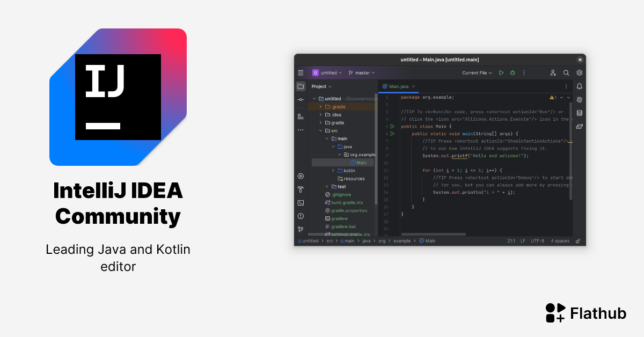Screen dimensions: 644x337
Task: Open the AI Assistant panel icon
Action: pyautogui.click(x=580, y=99)
